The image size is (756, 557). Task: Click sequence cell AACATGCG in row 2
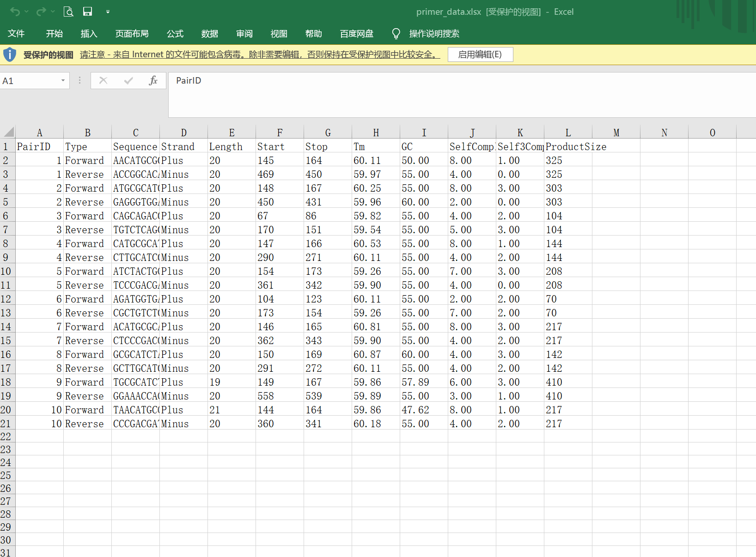[x=136, y=160]
